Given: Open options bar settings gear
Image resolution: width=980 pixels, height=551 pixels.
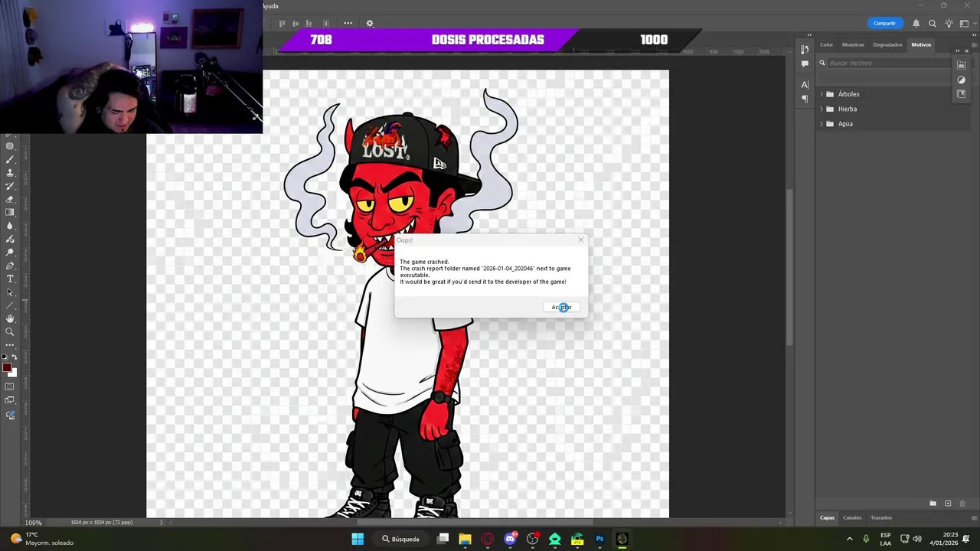Looking at the screenshot, I should [370, 24].
